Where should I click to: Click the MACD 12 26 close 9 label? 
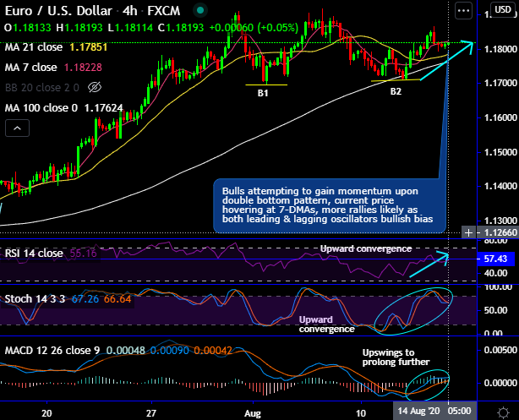point(52,351)
